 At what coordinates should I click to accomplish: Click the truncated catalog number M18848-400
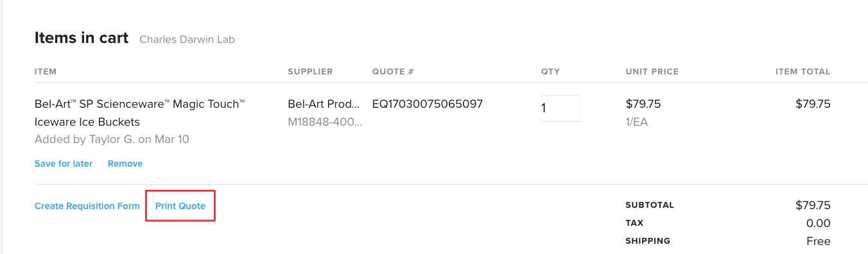pos(325,122)
